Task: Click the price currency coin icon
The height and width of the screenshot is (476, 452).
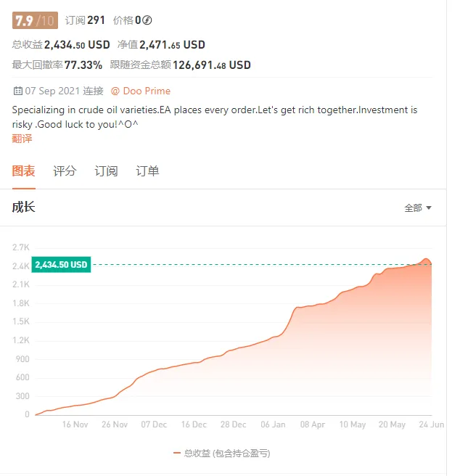Action: pos(147,20)
